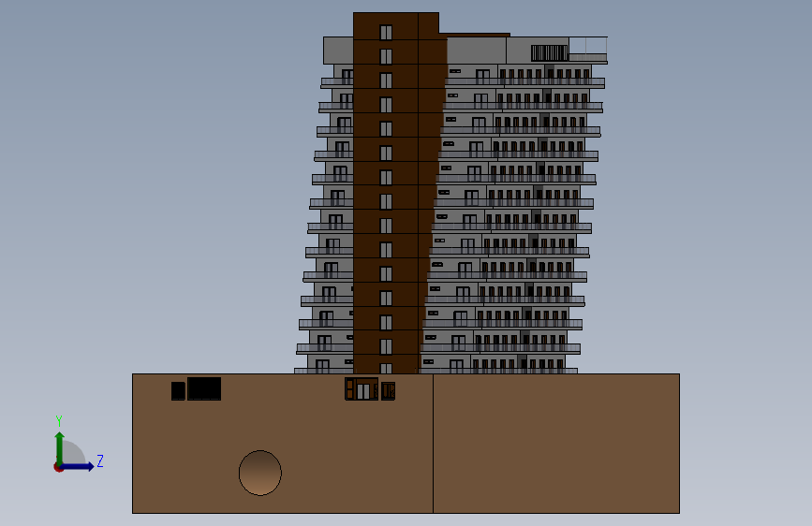
Task: Select the wide black rectangle on the base
Action: tap(204, 388)
